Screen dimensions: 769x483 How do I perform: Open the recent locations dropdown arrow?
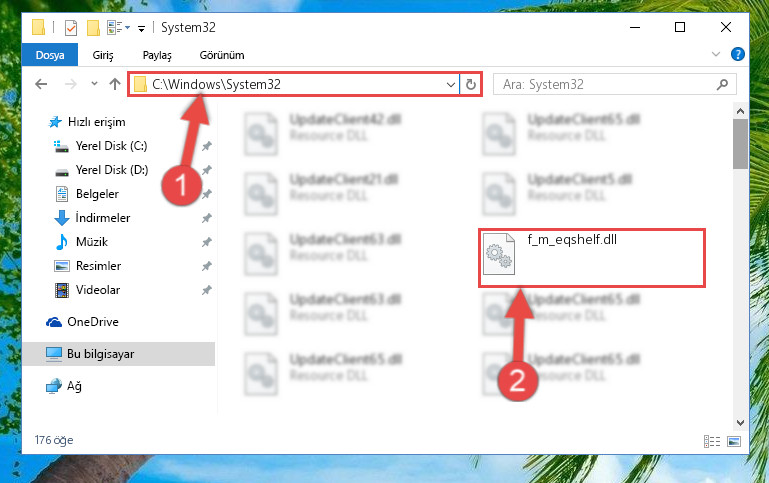pyautogui.click(x=94, y=84)
